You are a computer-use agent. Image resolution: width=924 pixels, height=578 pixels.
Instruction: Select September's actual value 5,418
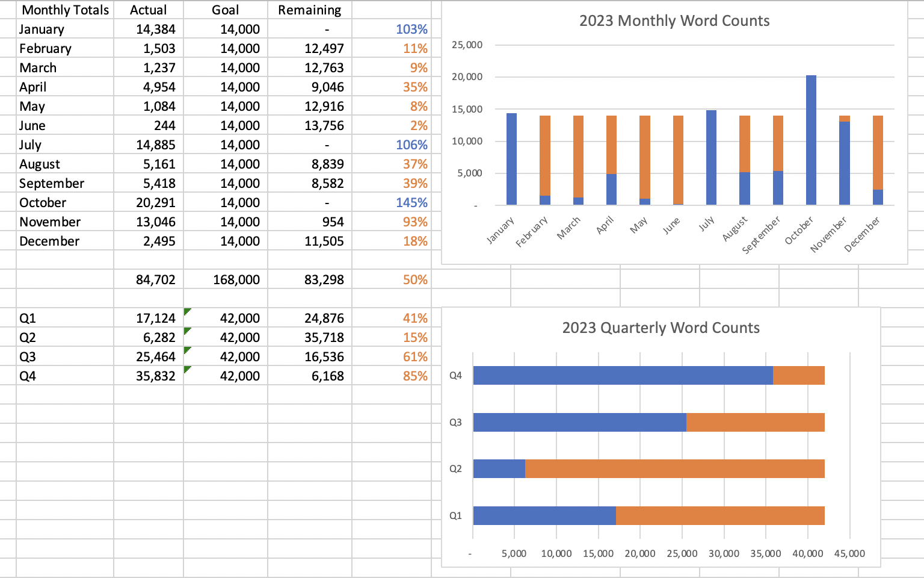coord(149,183)
